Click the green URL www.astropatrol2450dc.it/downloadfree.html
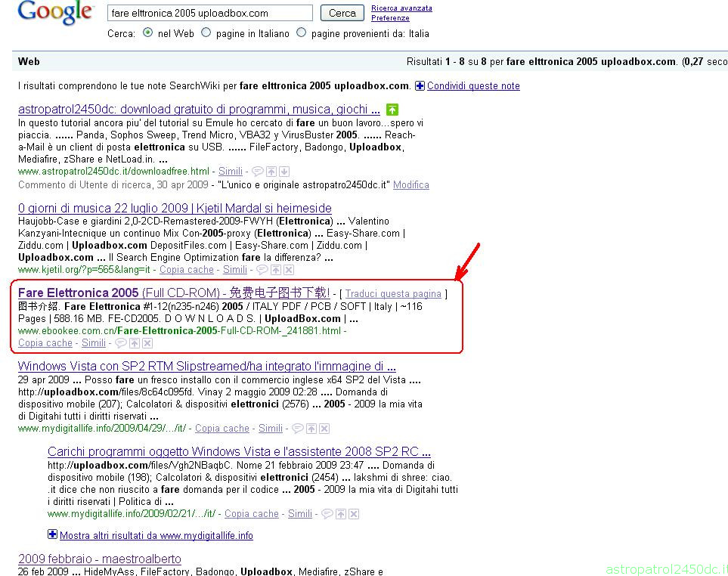Screen dimensions: 728x576 click(113, 172)
